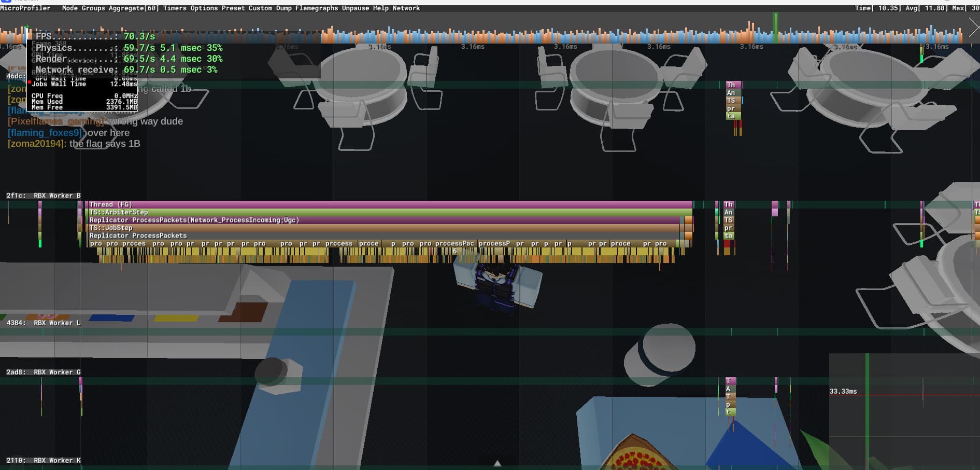Open the Flamegraphs menu
The height and width of the screenshot is (470, 980).
click(317, 8)
